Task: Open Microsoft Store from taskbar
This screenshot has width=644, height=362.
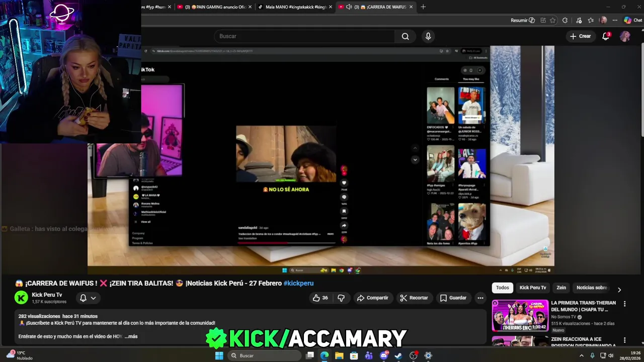Action: tap(354, 355)
